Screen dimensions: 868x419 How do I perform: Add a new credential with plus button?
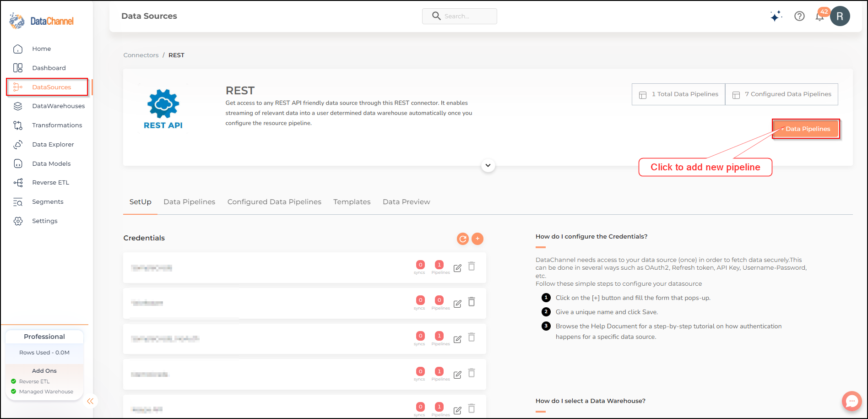click(x=477, y=239)
